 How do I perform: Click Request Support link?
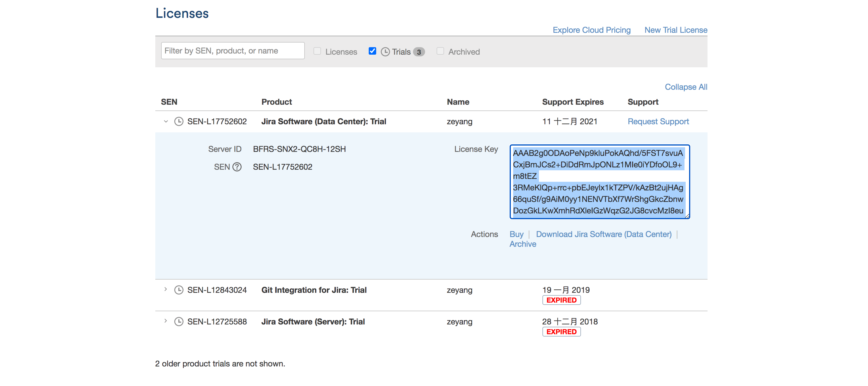(x=658, y=121)
